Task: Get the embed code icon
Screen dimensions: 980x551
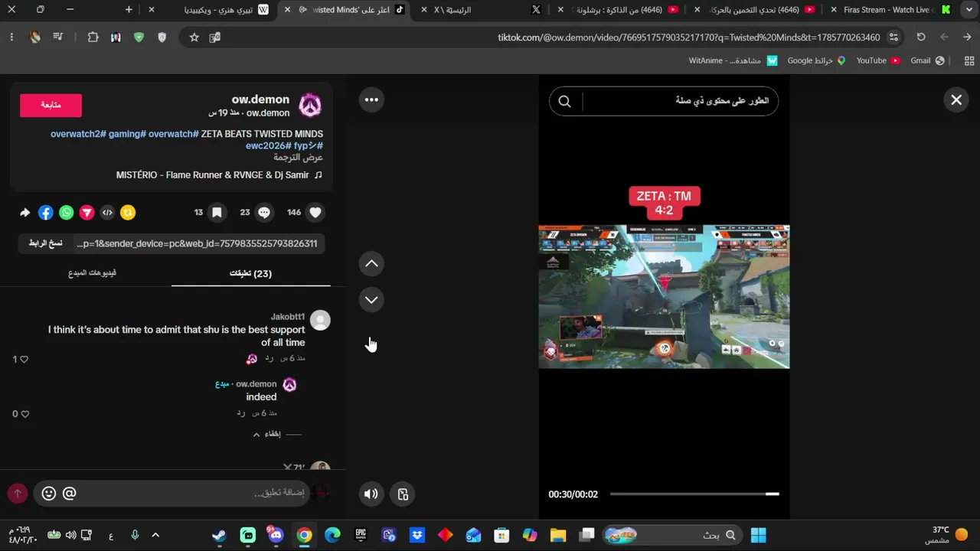Action: click(x=107, y=213)
